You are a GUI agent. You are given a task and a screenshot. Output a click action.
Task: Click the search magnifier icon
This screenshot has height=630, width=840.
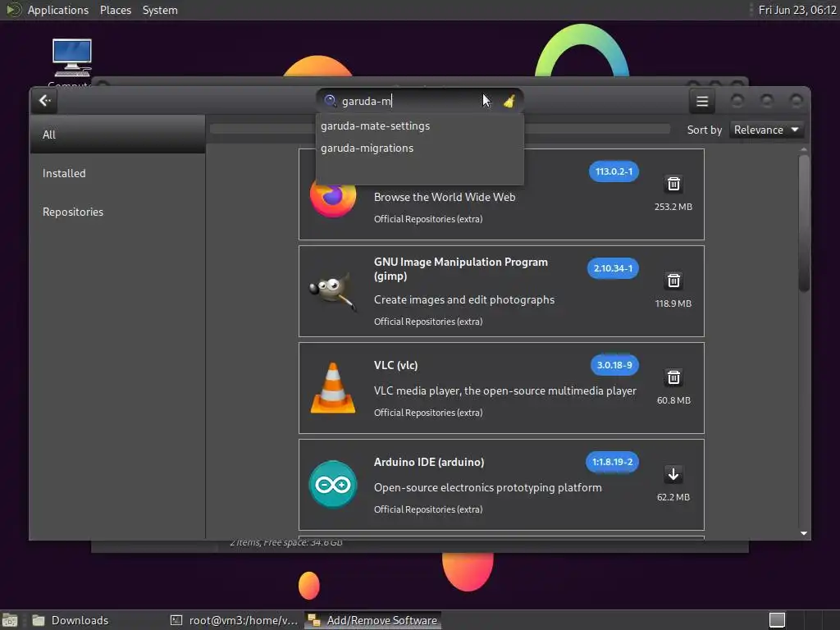(330, 101)
